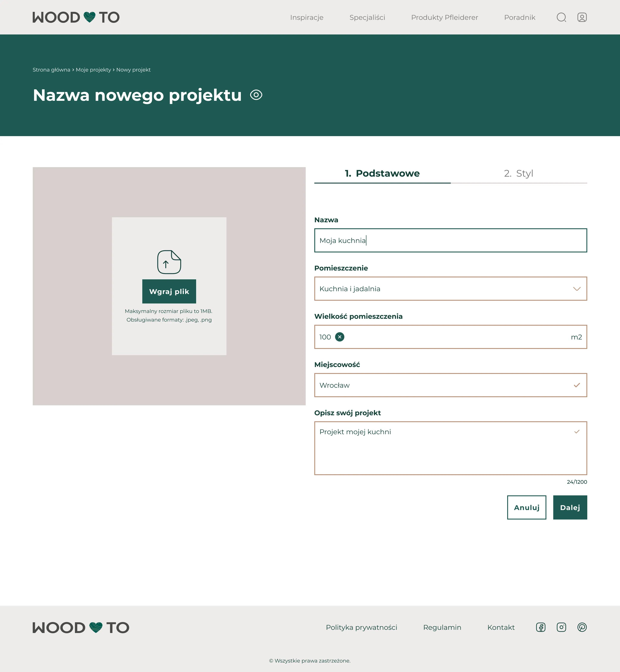This screenshot has height=672, width=620.
Task: Click the Facebook icon in footer
Action: [540, 627]
